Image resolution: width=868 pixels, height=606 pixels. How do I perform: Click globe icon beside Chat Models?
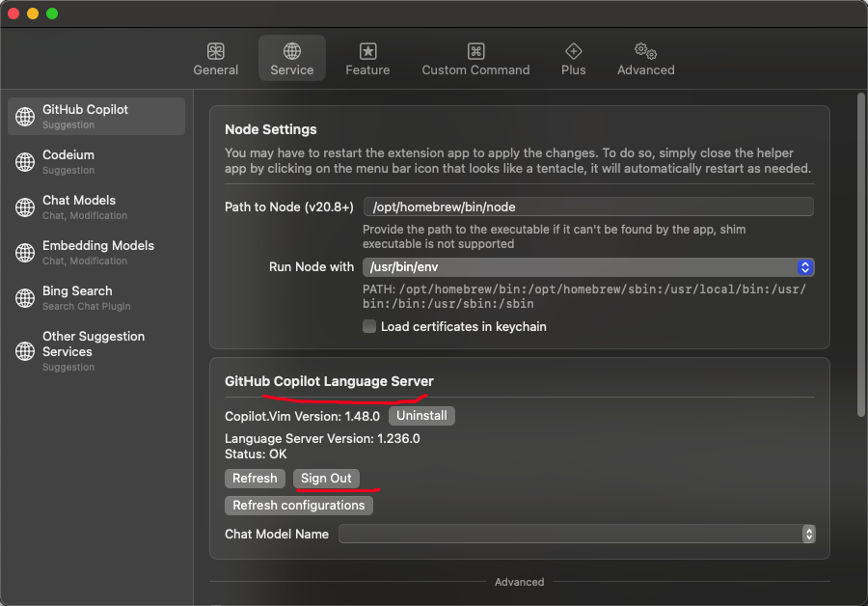(x=25, y=207)
